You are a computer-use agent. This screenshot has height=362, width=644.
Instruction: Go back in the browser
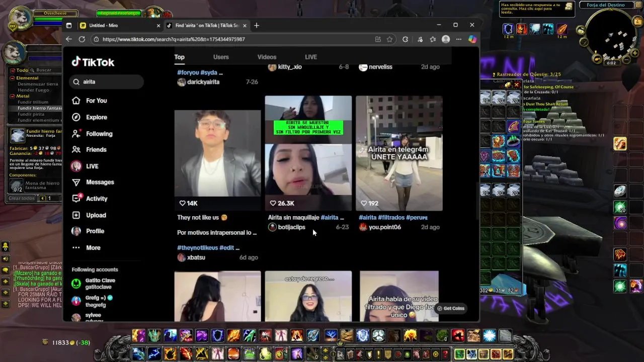(69, 39)
